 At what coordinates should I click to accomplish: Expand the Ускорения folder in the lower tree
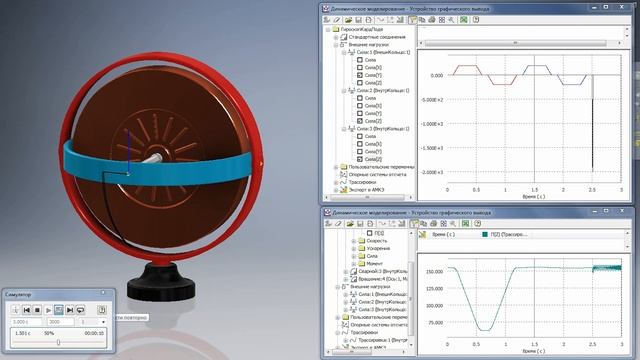(x=353, y=248)
